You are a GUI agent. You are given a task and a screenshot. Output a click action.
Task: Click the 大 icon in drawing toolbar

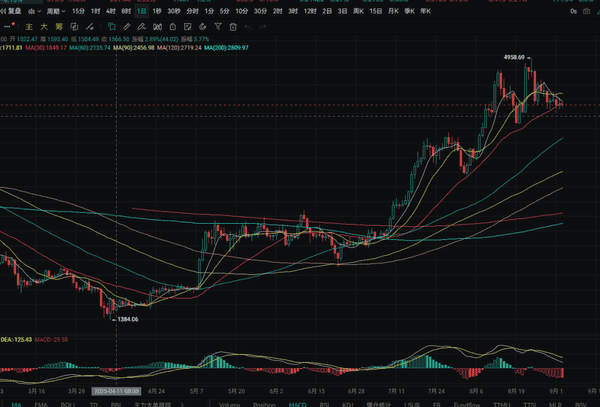(45, 25)
